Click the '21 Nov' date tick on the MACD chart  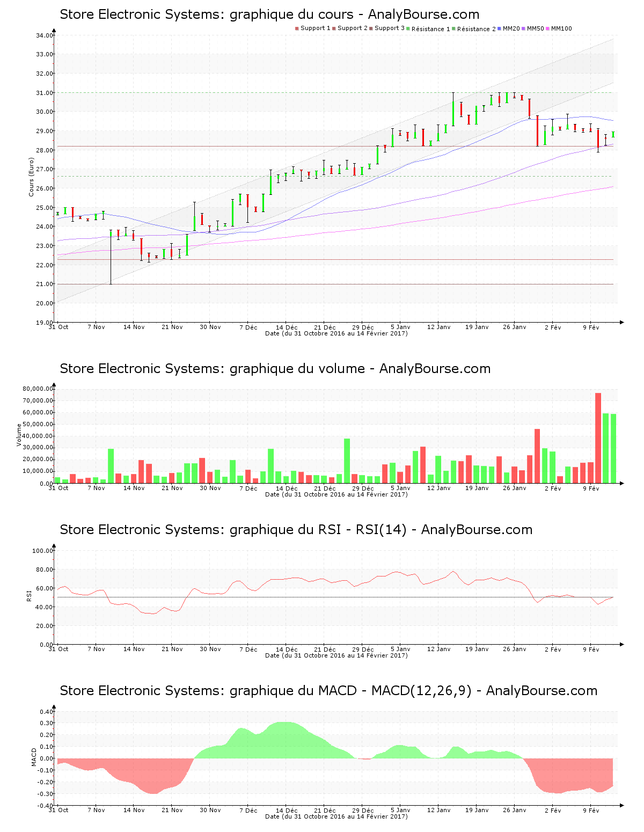click(172, 810)
